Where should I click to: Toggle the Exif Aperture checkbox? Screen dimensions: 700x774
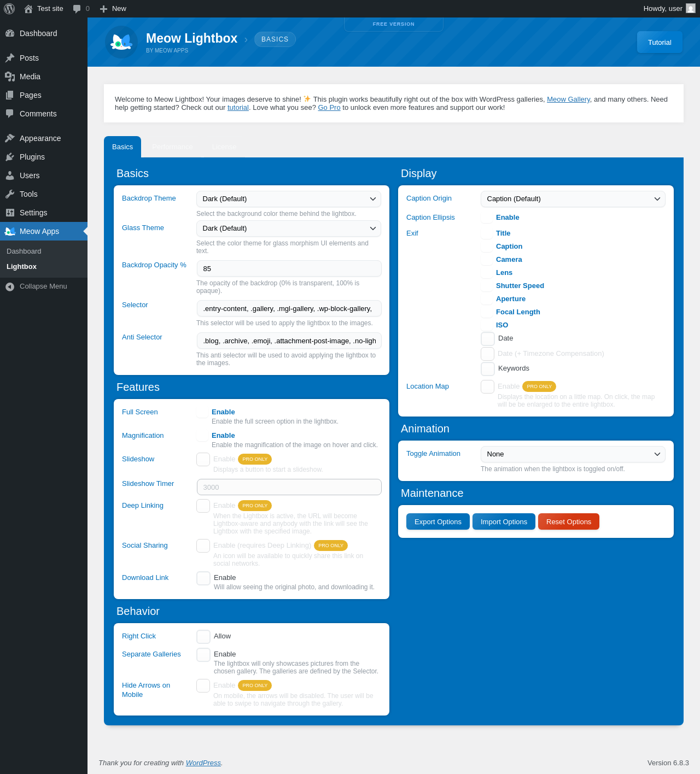487,299
